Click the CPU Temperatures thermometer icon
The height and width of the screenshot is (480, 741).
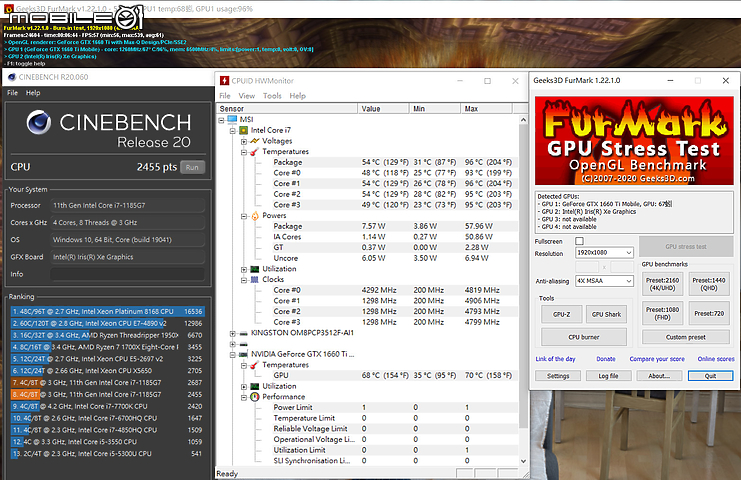[255, 152]
